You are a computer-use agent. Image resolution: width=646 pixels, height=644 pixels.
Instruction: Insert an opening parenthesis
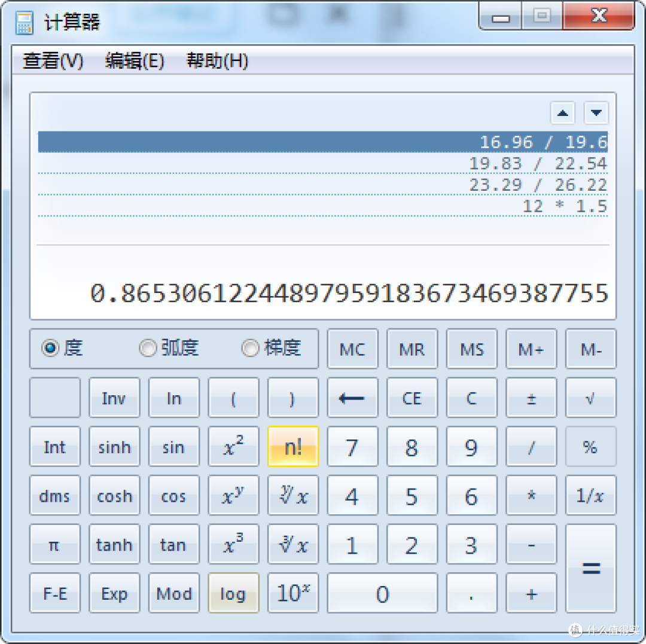coord(234,398)
